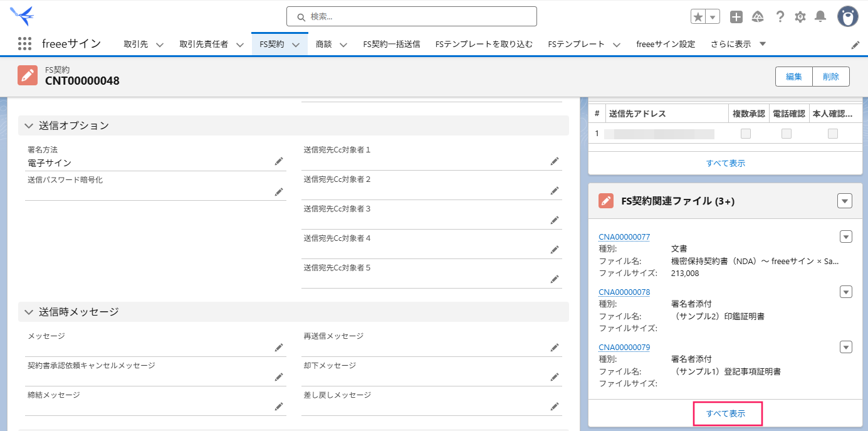The height and width of the screenshot is (431, 868).
Task: Edit 差し戻しメッセージ pencil icon
Action: (x=554, y=407)
